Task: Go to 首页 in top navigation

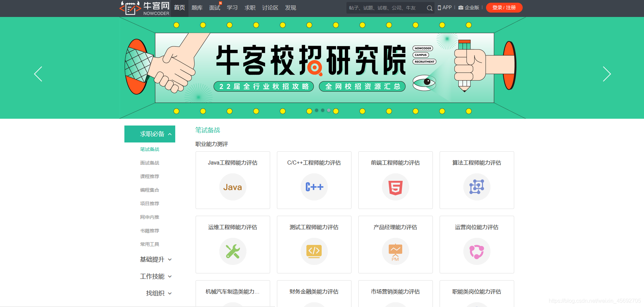Action: click(179, 8)
